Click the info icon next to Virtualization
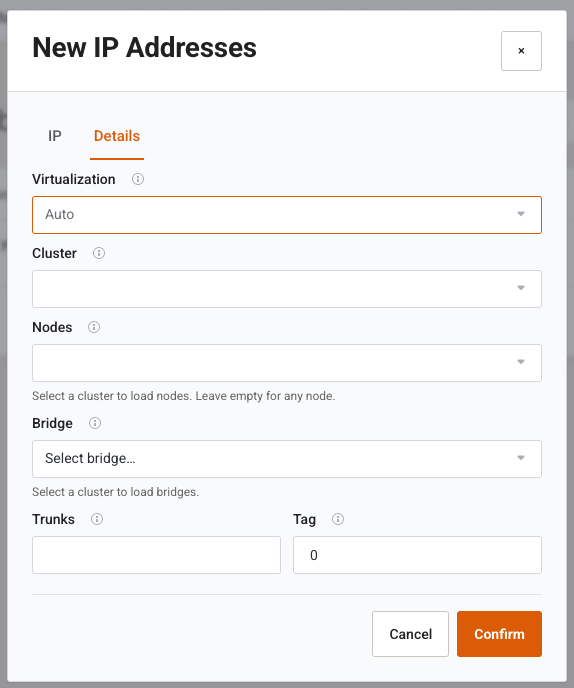Image resolution: width=574 pixels, height=688 pixels. tap(138, 179)
